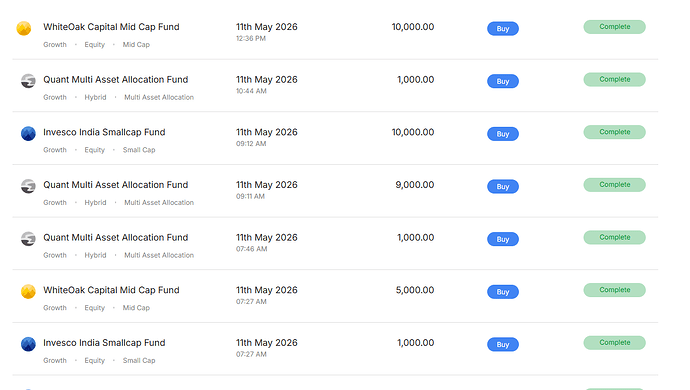Open Invesco India Smallcap Fund 09:12 AM order
Viewport: 690px width, 390px height.
click(x=104, y=132)
